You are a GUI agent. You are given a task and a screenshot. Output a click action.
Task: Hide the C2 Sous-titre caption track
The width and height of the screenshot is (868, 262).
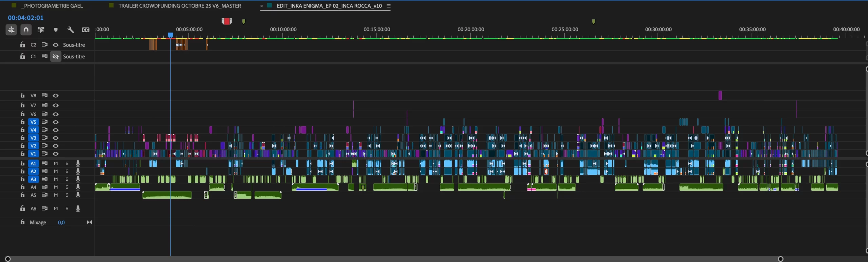[56, 45]
